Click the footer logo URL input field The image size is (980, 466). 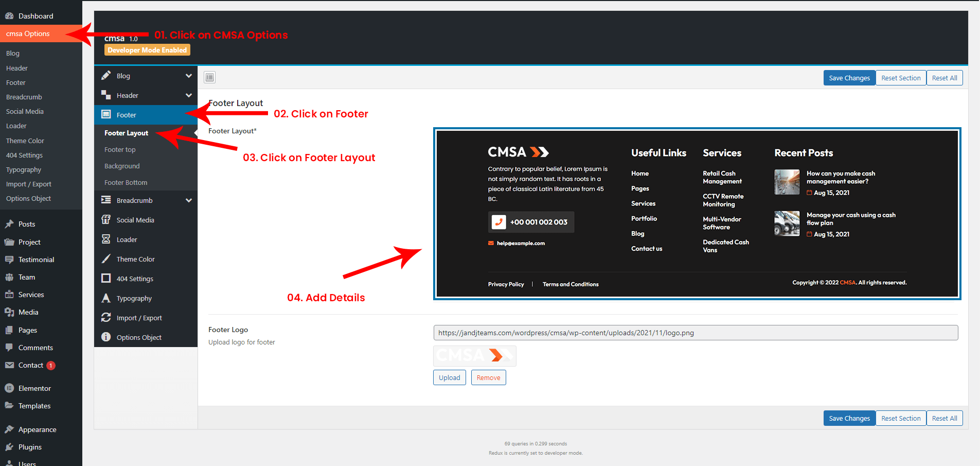click(696, 333)
